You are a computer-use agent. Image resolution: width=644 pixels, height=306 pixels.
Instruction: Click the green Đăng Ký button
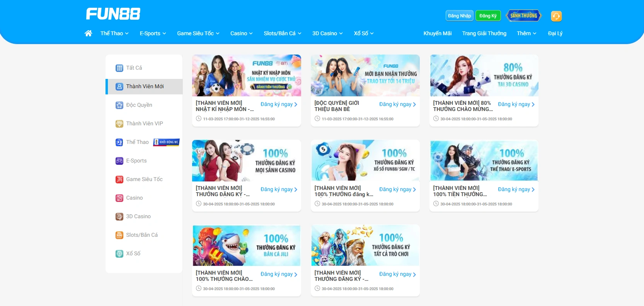click(488, 16)
